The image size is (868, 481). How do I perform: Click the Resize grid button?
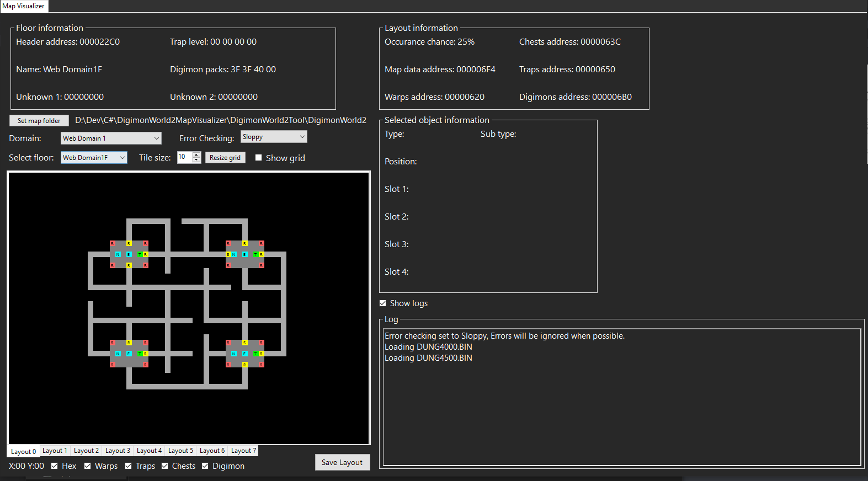point(225,157)
